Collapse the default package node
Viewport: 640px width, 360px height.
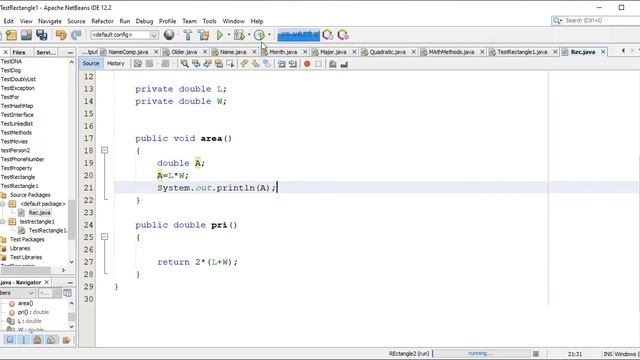coord(3,204)
